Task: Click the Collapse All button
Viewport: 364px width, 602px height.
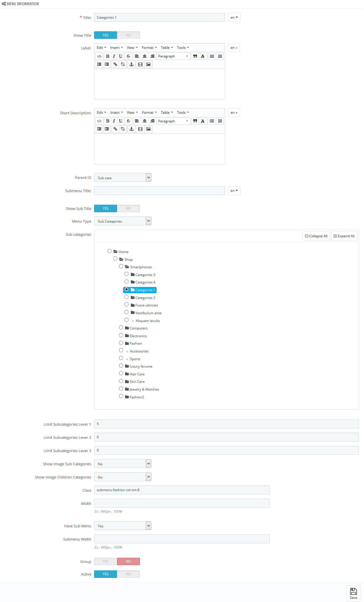Action: tap(316, 236)
